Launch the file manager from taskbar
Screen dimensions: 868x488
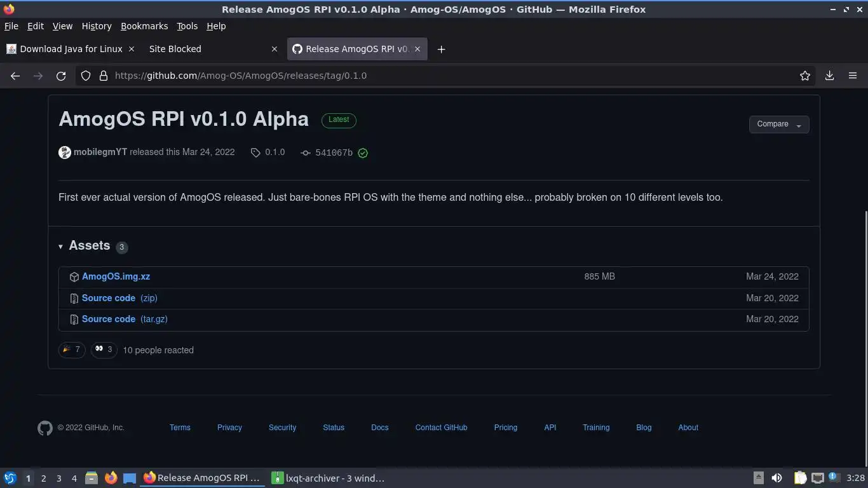click(x=92, y=478)
